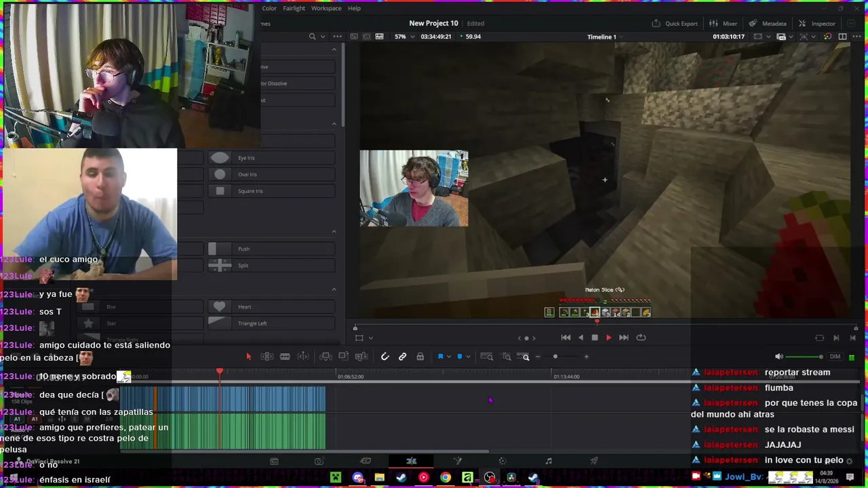Zoom in timeline with the plus button
Screen dimensions: 868x488
pyautogui.click(x=587, y=357)
